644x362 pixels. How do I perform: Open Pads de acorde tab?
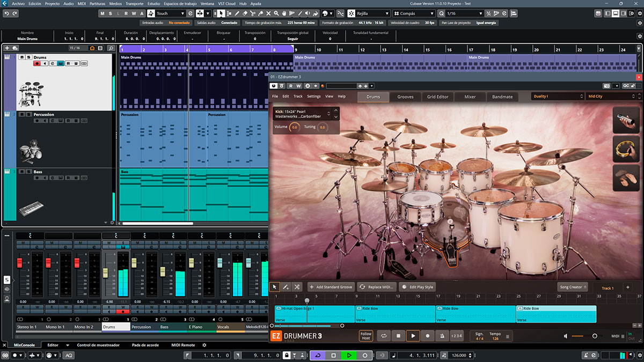click(146, 345)
